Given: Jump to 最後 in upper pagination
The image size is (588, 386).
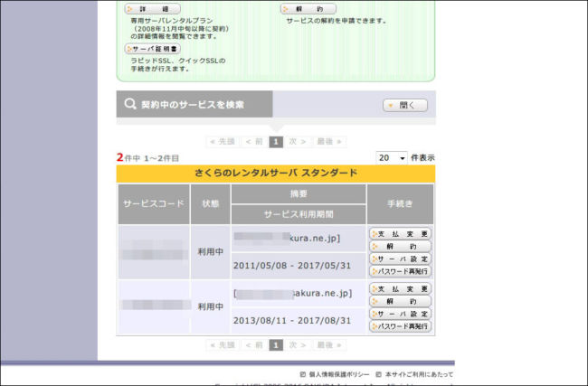Looking at the screenshot, I should [329, 142].
